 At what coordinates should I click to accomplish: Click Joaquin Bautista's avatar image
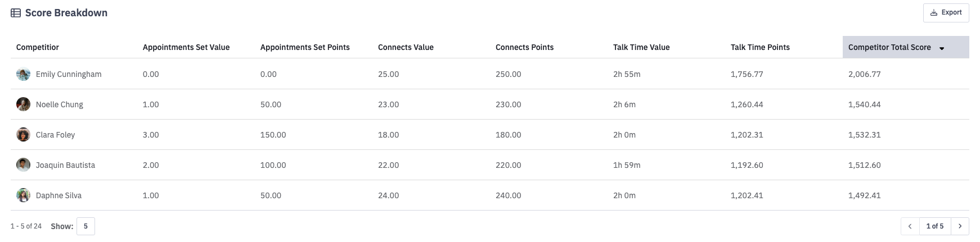23,165
